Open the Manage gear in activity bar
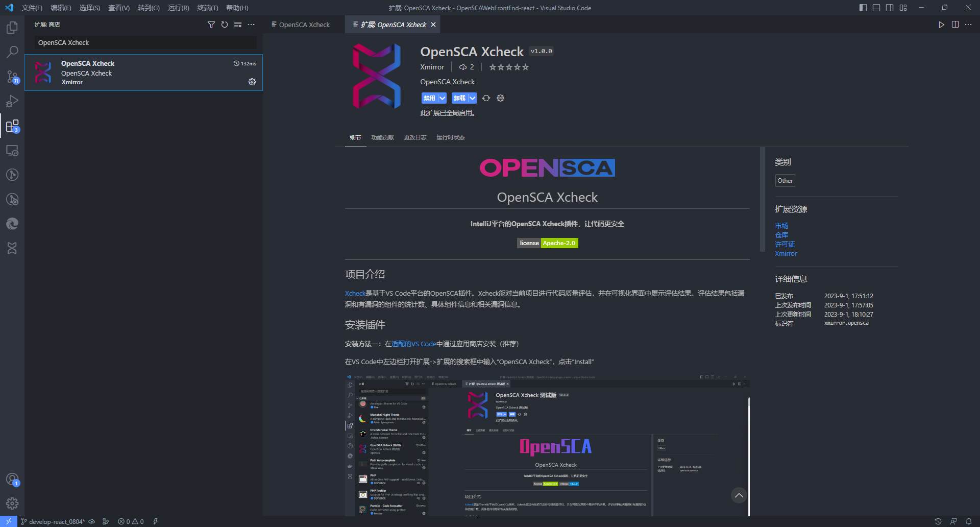This screenshot has width=980, height=527. (x=12, y=504)
